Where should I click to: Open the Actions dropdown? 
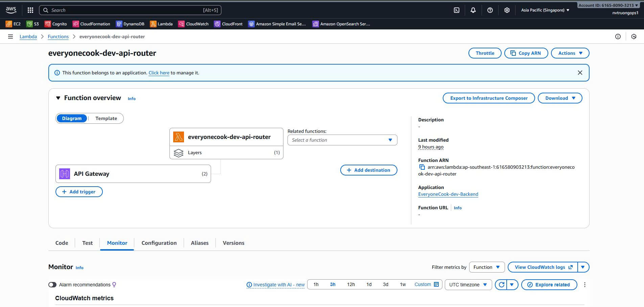(x=570, y=53)
